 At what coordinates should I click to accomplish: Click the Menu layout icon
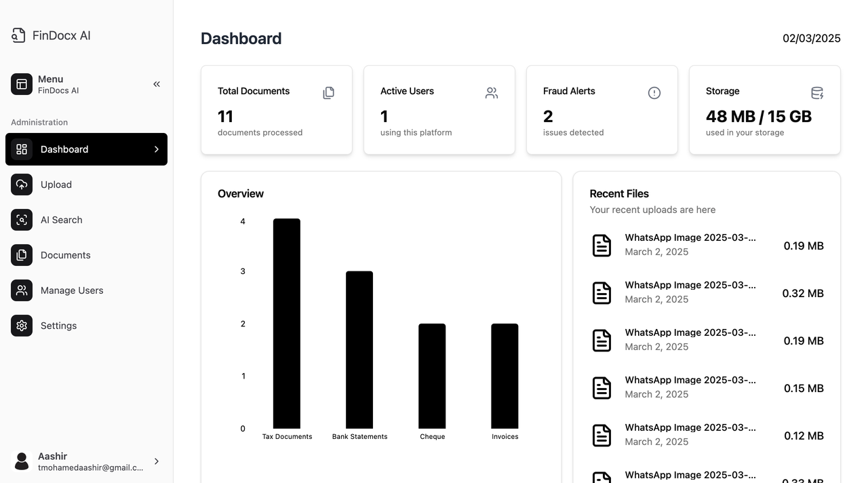[22, 84]
